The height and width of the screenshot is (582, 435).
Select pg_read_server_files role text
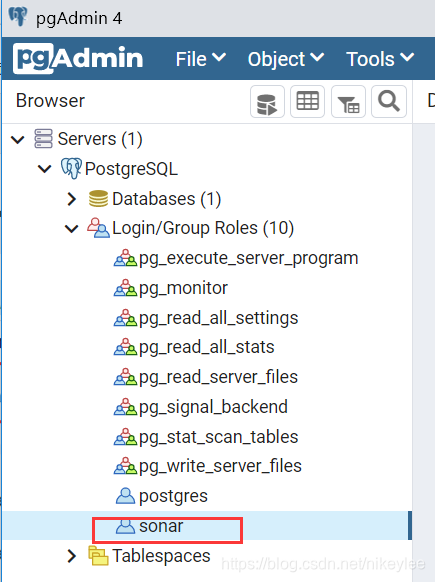[x=219, y=377]
